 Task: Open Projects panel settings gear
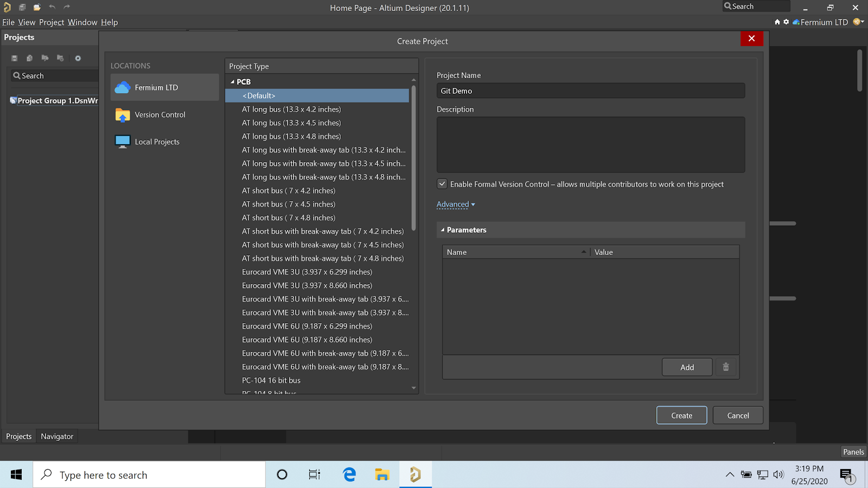(x=78, y=57)
